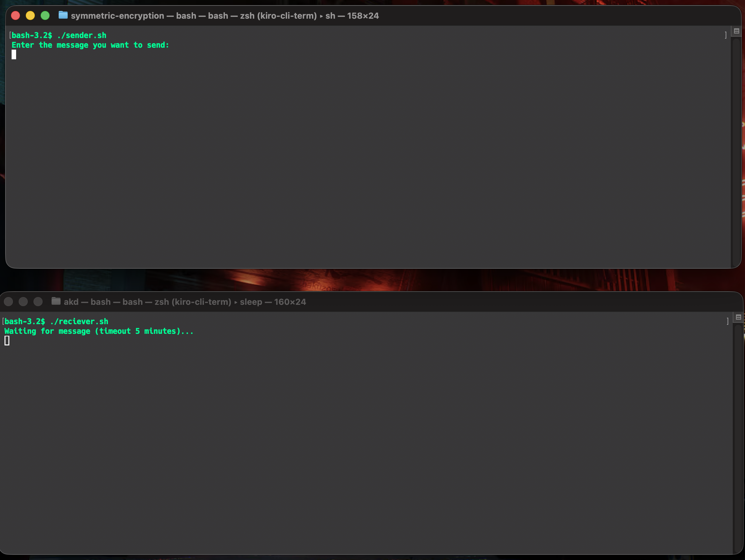Click the "Waiting for message" output line

pos(99,331)
